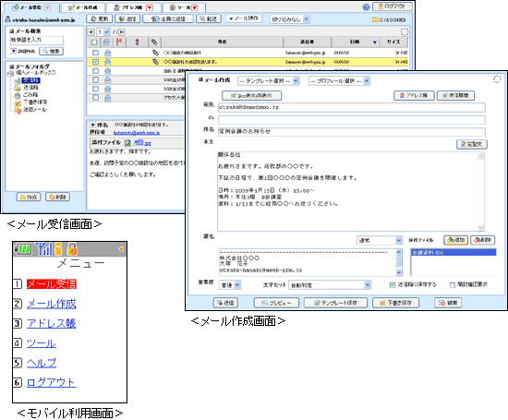Click the attached 地図 image file icon
Viewport: 508px width, 420px height.
tap(128, 142)
